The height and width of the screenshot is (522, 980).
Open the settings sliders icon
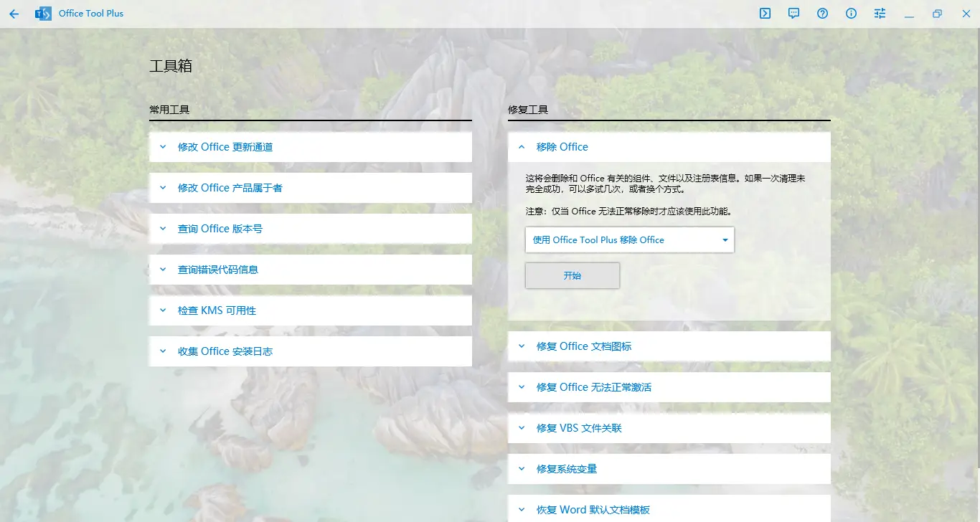[880, 14]
